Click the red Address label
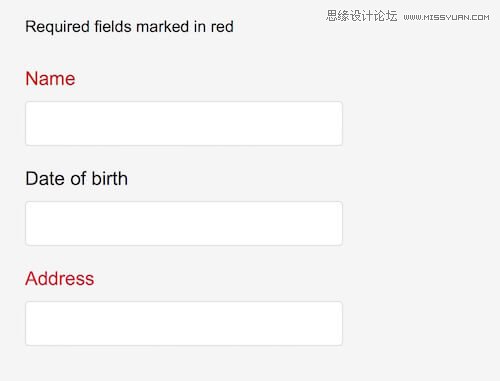Viewport: 500px width, 381px height. point(60,278)
